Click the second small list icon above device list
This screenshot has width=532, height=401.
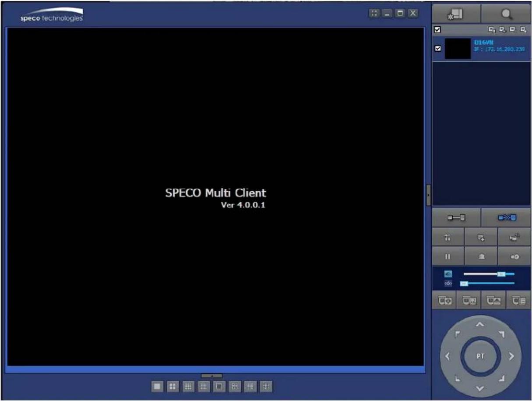coord(502,30)
